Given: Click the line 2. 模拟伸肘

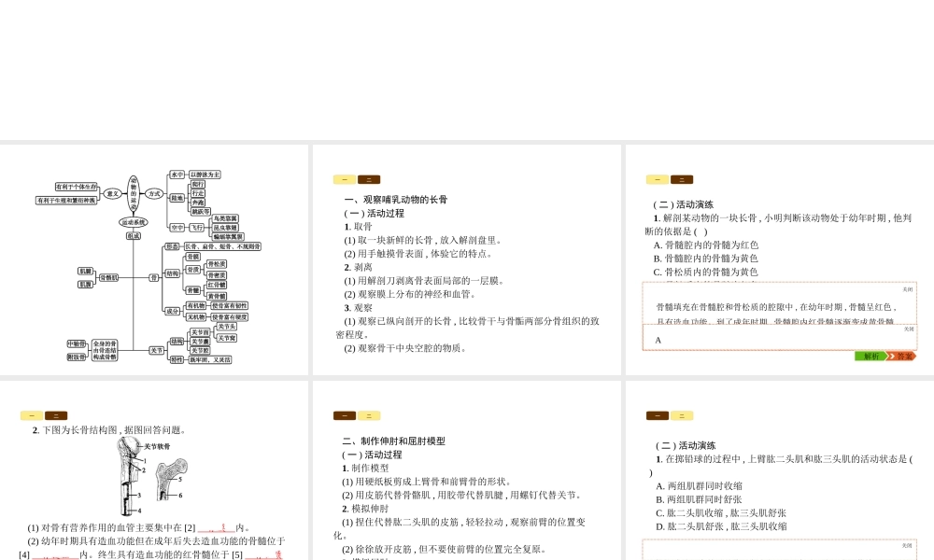Looking at the screenshot, I should tap(365, 509).
